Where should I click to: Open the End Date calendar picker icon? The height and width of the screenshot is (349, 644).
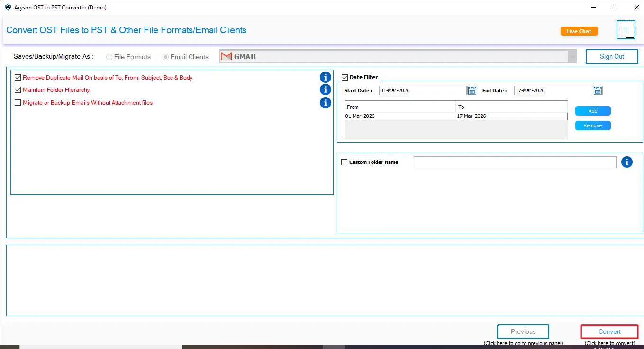tap(598, 90)
